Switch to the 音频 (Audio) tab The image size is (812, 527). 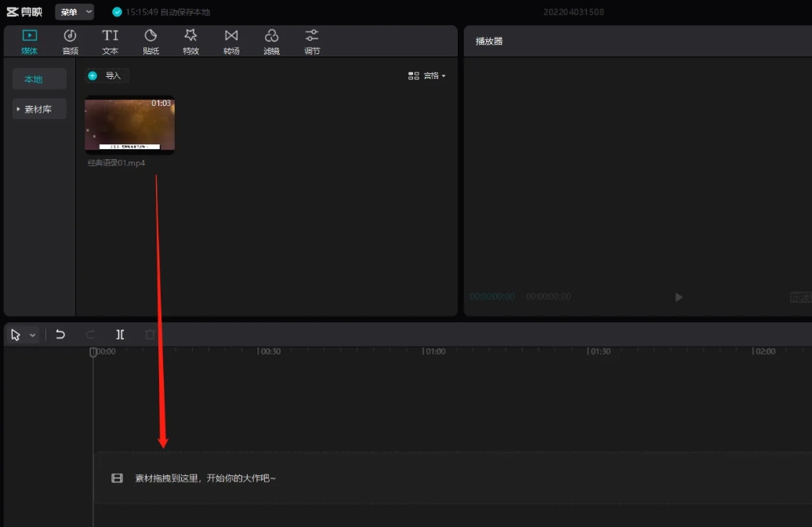(x=70, y=41)
